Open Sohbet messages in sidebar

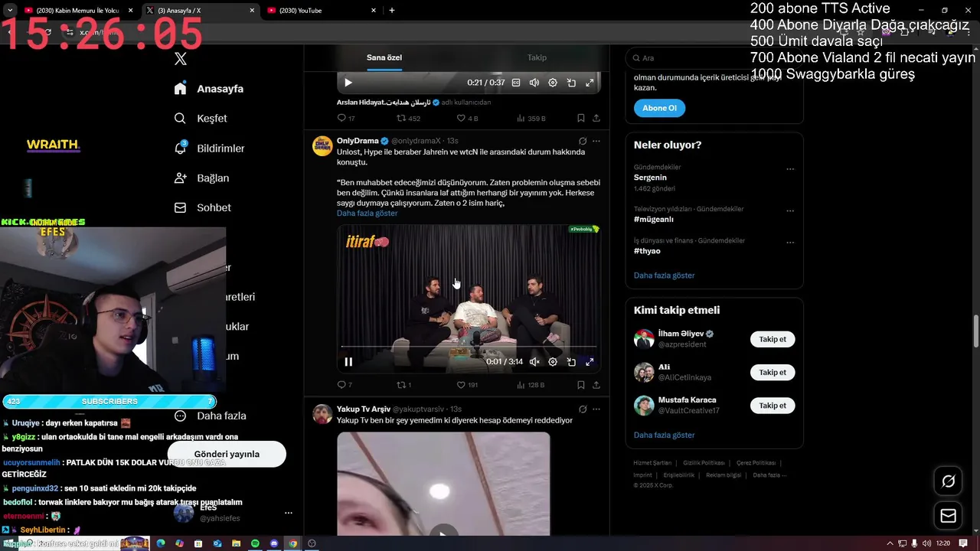point(202,208)
